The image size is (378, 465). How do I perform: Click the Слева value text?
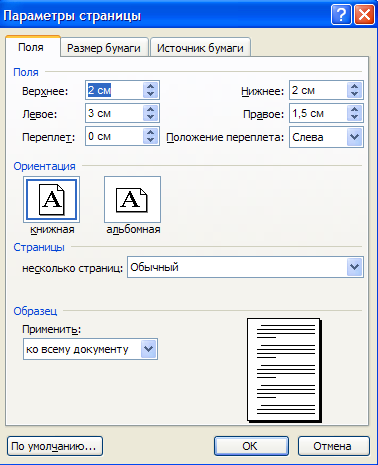(x=308, y=137)
